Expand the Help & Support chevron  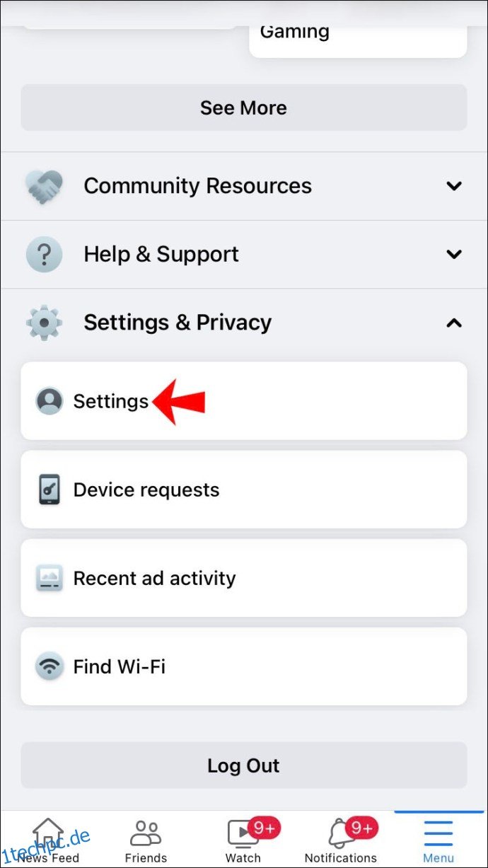pyautogui.click(x=454, y=254)
